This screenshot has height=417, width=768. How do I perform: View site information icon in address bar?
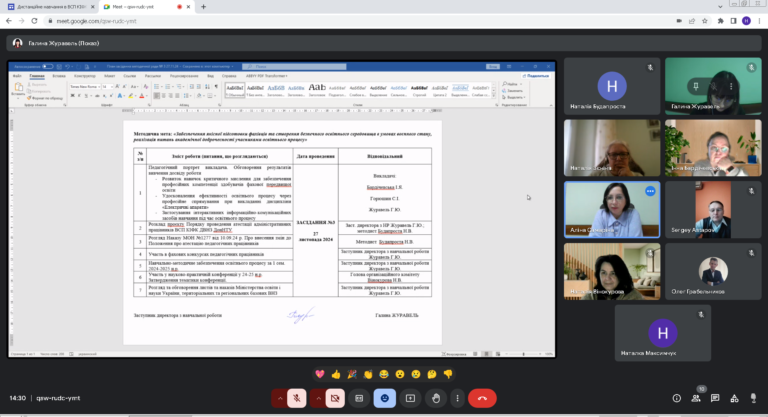50,21
